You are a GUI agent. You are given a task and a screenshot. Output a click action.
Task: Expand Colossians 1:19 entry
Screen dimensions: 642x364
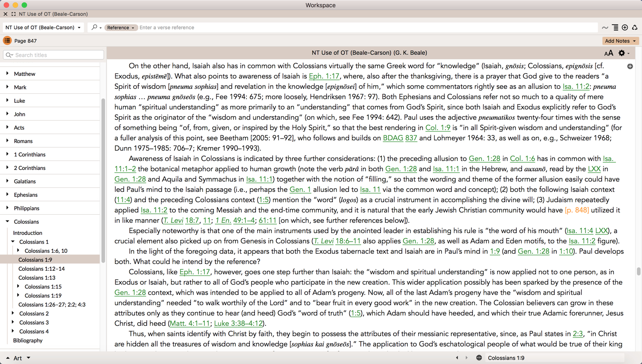(18, 295)
